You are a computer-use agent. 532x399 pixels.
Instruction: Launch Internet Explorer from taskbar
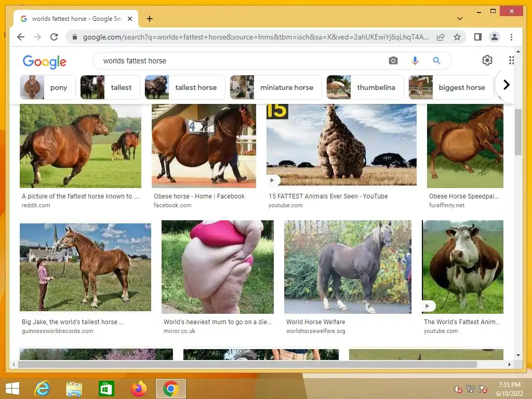coord(43,389)
